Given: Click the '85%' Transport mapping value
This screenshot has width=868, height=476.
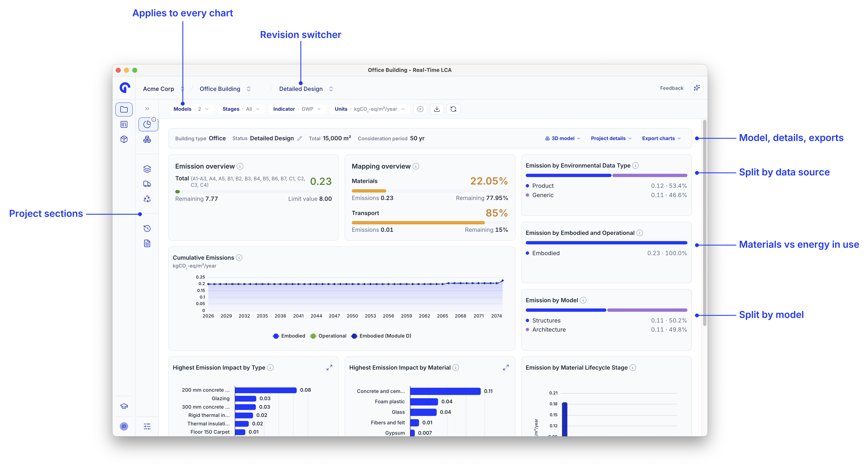Looking at the screenshot, I should tap(497, 213).
